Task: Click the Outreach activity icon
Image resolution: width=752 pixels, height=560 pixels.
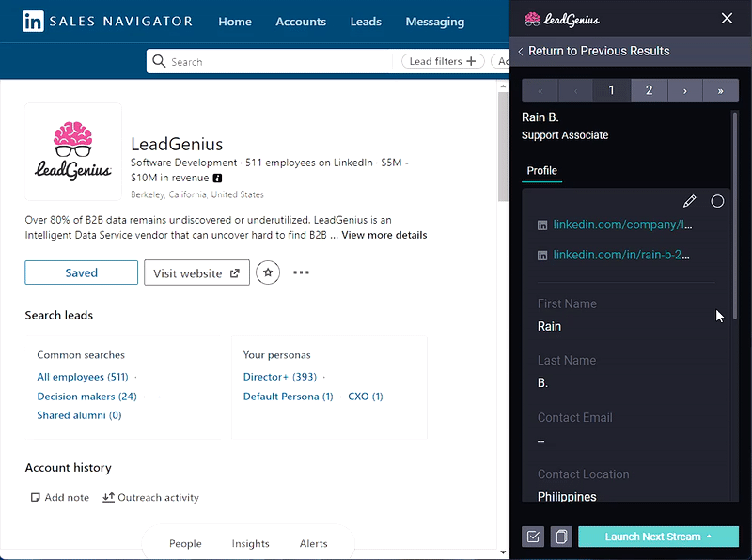Action: click(108, 497)
